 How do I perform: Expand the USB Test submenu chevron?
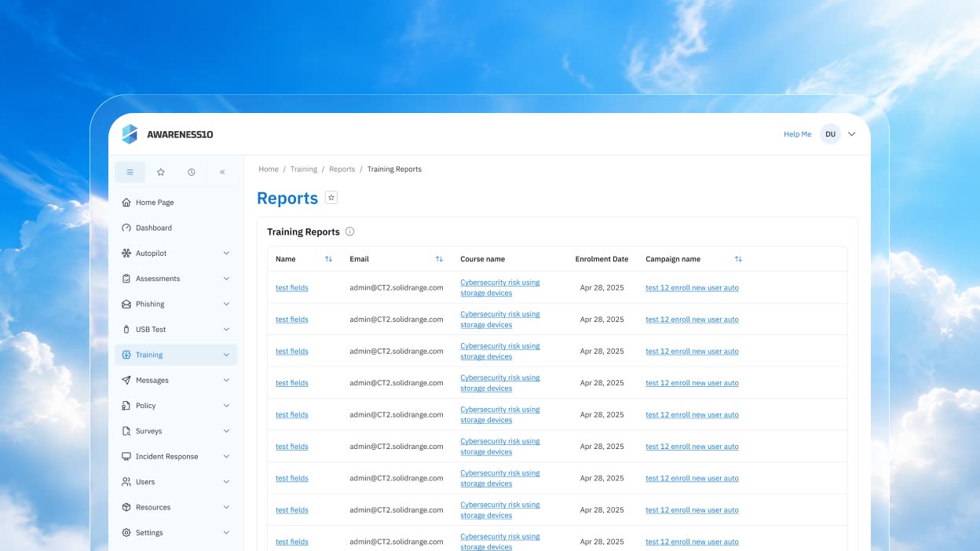point(226,330)
